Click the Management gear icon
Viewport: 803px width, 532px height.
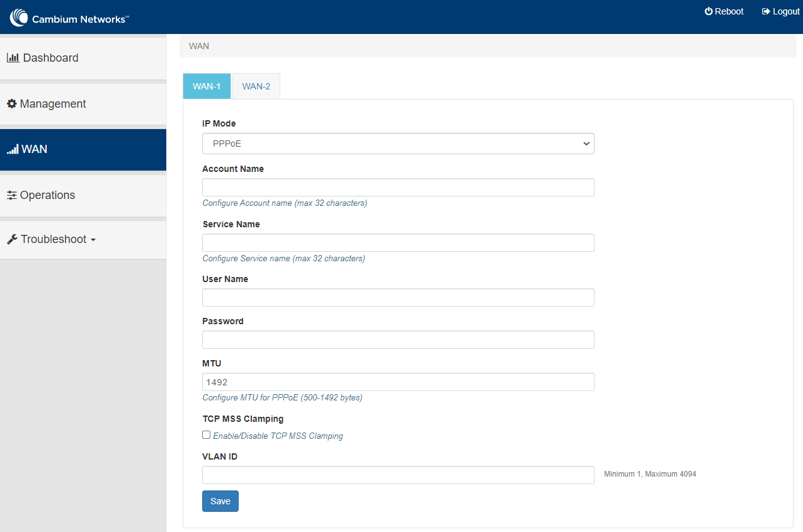pos(12,104)
